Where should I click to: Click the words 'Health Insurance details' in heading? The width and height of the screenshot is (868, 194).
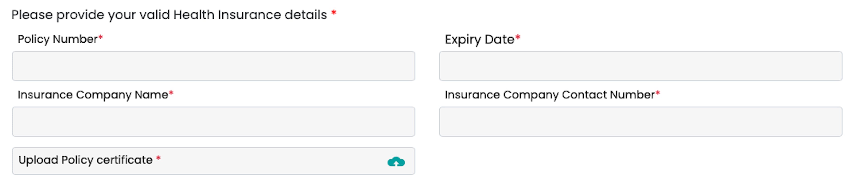coord(250,15)
